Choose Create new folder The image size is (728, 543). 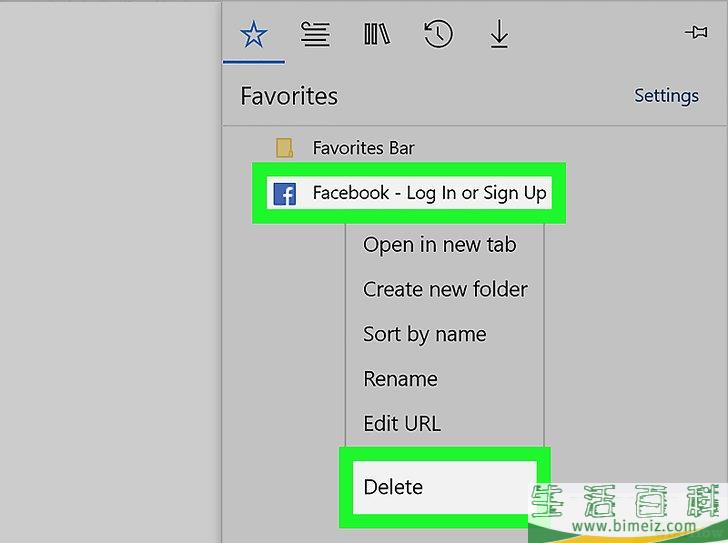click(x=445, y=289)
